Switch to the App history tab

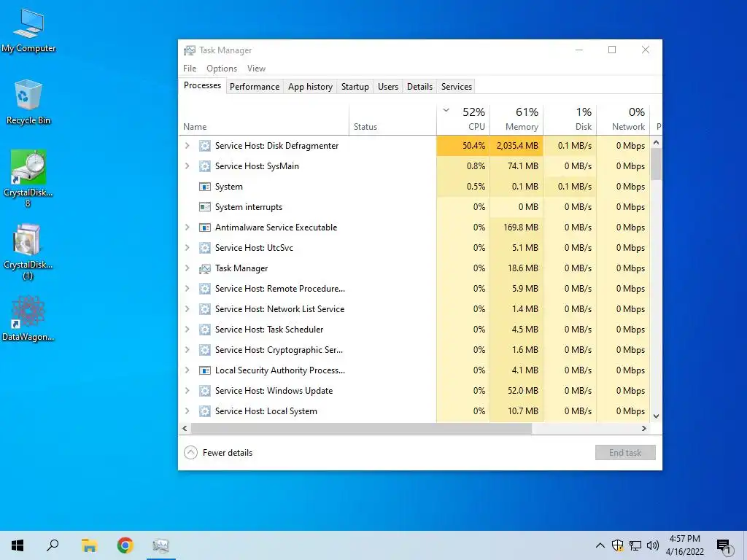pyautogui.click(x=310, y=87)
